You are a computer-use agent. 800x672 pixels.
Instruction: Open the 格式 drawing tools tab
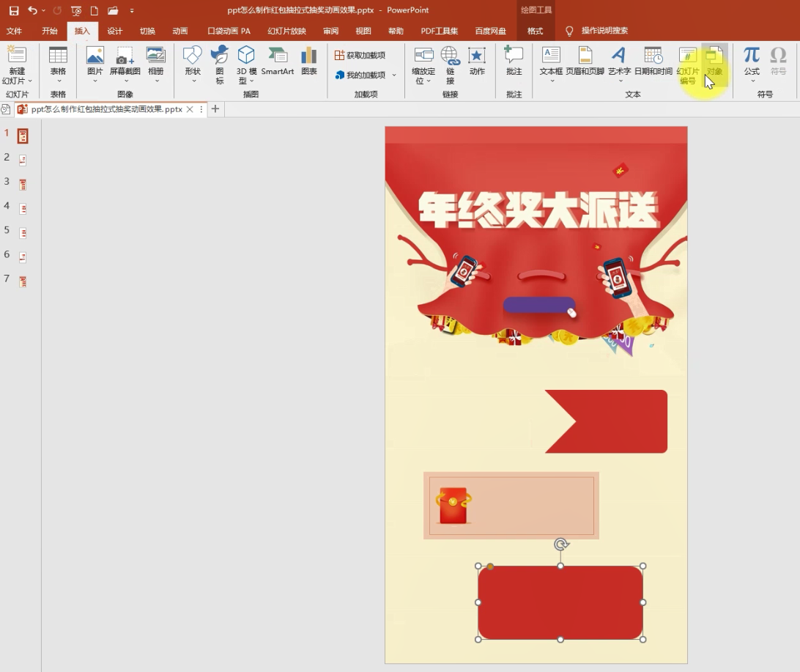[535, 31]
